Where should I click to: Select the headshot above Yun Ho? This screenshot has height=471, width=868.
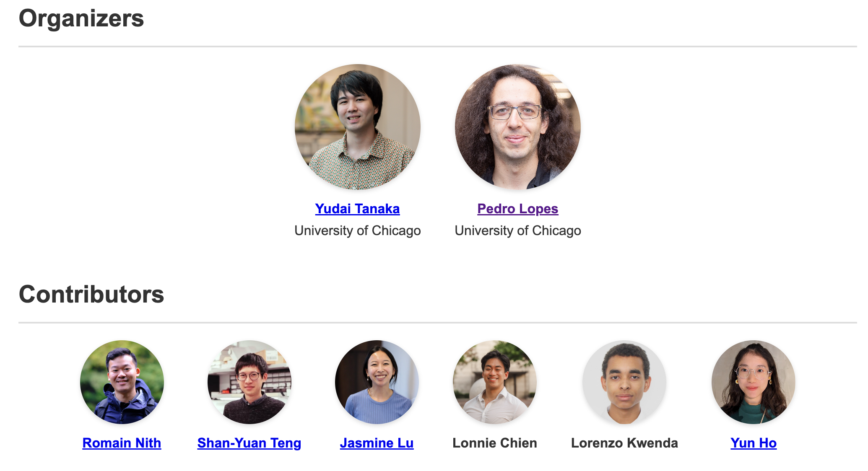tap(754, 382)
